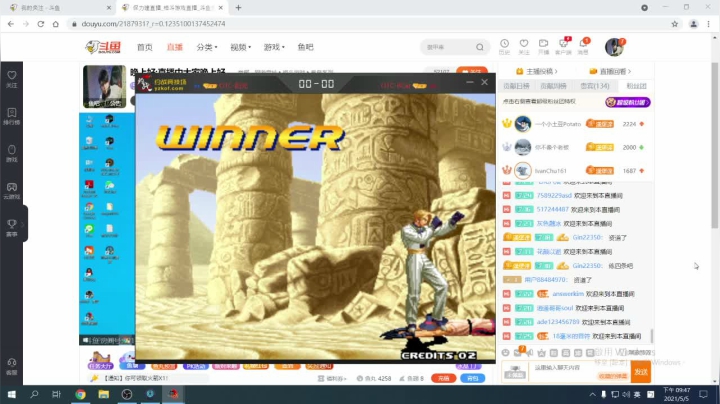Open 游戏 icon in the left sidebar
Image resolution: width=720 pixels, height=404 pixels.
(x=11, y=153)
